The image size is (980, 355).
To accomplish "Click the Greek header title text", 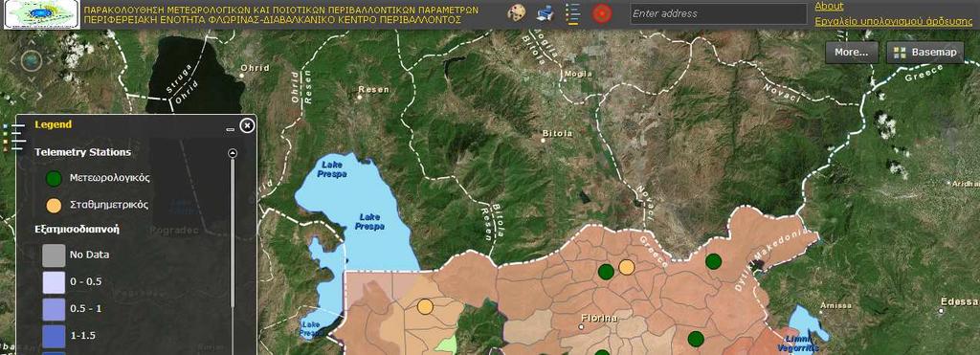I will [x=281, y=15].
